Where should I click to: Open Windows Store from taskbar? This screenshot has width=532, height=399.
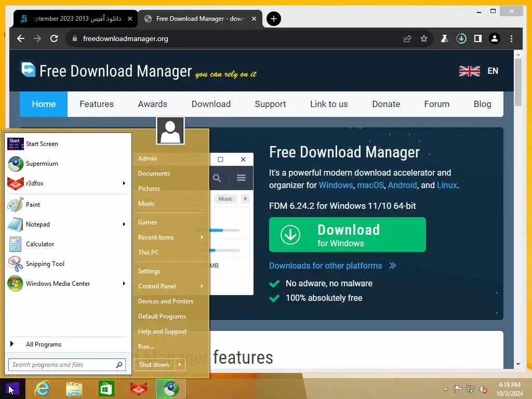(106, 389)
